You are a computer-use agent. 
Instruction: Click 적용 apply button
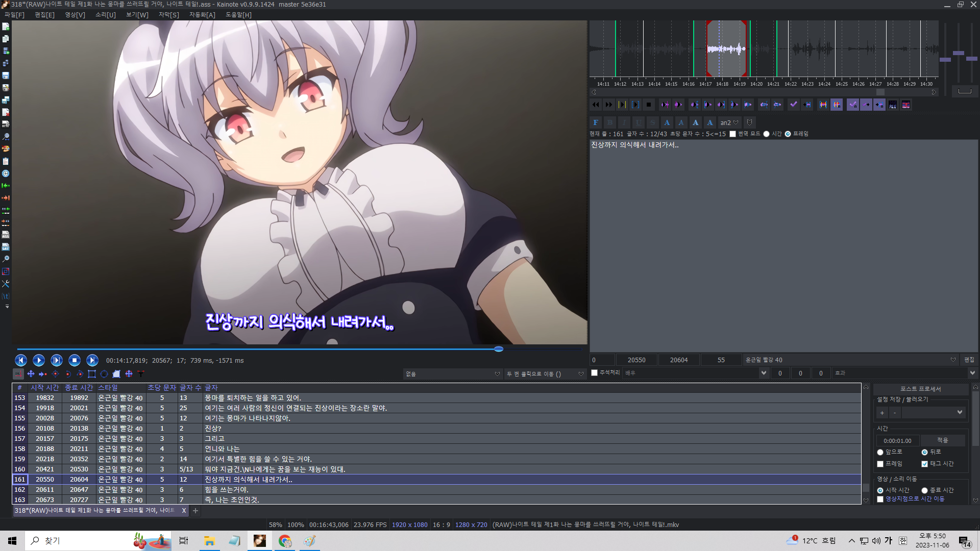tap(943, 440)
